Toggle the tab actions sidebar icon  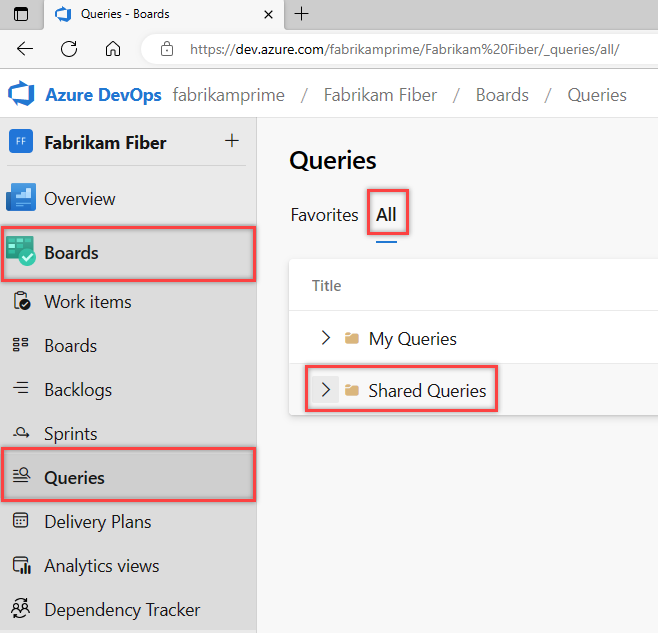click(x=21, y=14)
